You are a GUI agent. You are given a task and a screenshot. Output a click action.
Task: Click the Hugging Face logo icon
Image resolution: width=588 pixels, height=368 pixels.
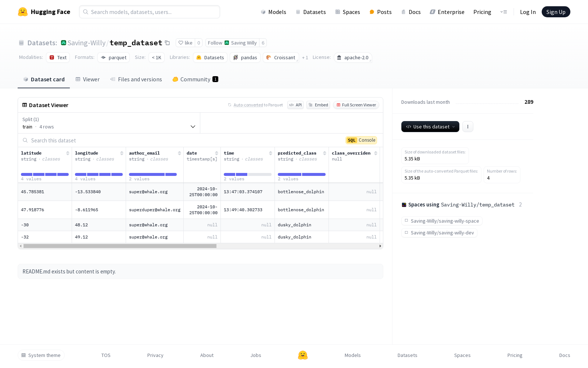(x=23, y=12)
